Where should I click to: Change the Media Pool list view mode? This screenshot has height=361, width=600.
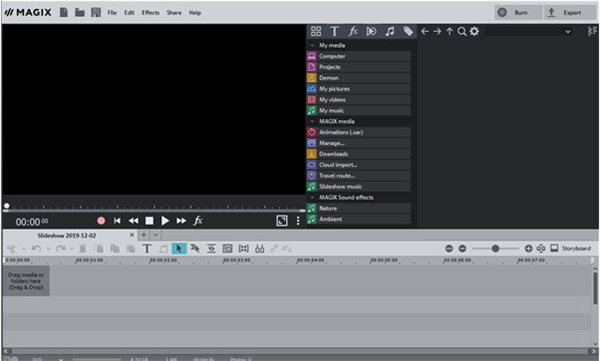592,31
